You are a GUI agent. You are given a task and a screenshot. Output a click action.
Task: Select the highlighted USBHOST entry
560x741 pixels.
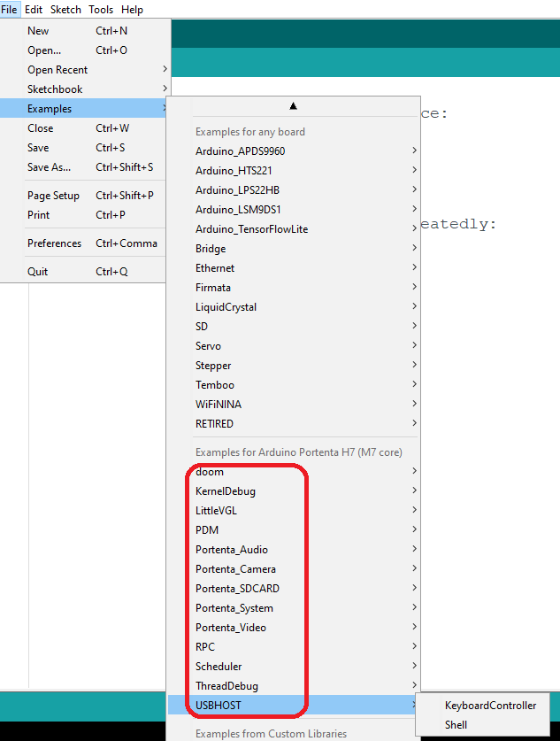294,705
